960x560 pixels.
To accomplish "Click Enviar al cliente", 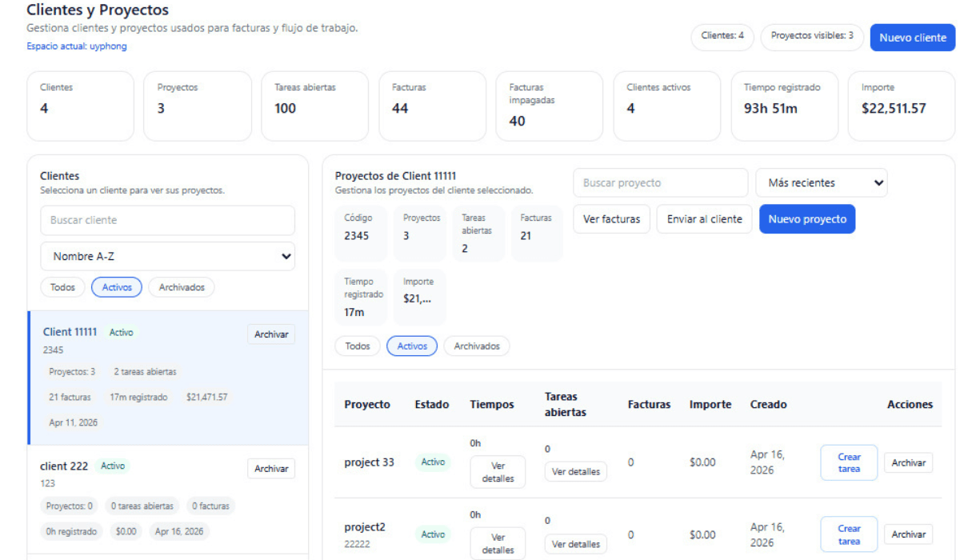I will 705,219.
